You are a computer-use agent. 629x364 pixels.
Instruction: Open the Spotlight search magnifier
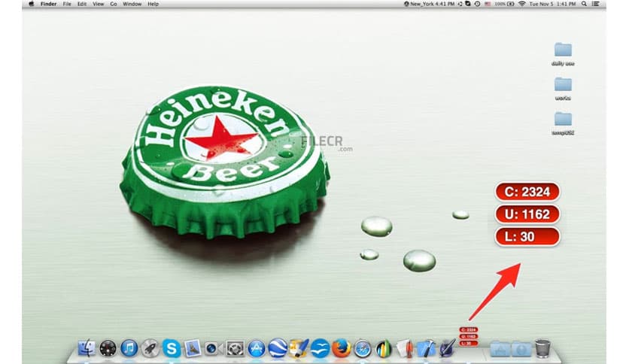[x=585, y=4]
